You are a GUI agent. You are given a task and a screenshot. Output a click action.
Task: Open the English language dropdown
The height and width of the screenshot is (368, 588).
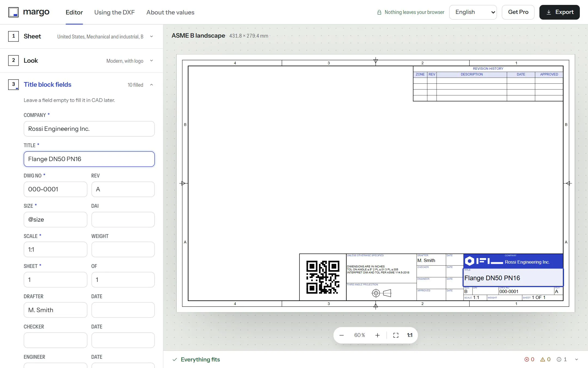(473, 12)
